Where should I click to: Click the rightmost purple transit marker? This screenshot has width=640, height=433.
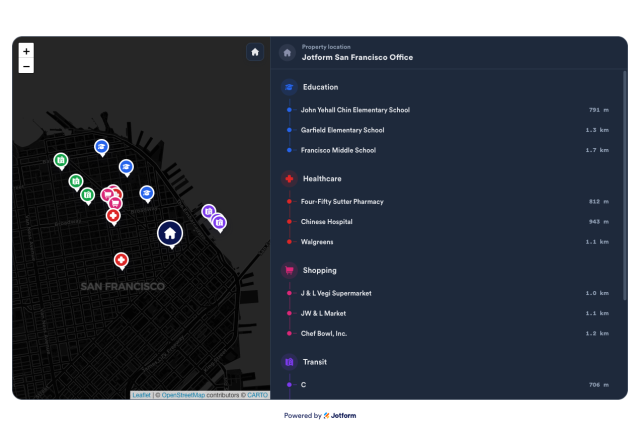(x=220, y=223)
